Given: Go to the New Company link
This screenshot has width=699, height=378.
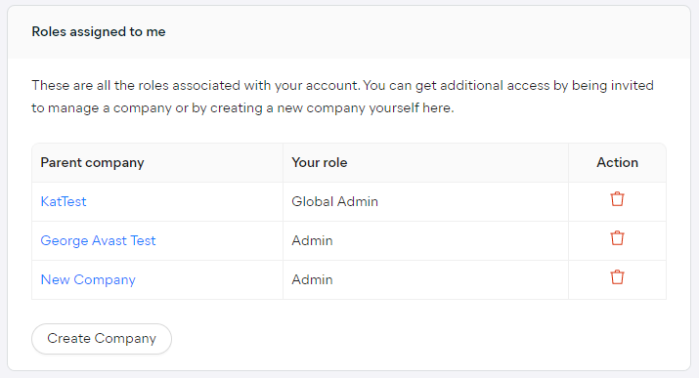Looking at the screenshot, I should pyautogui.click(x=88, y=280).
